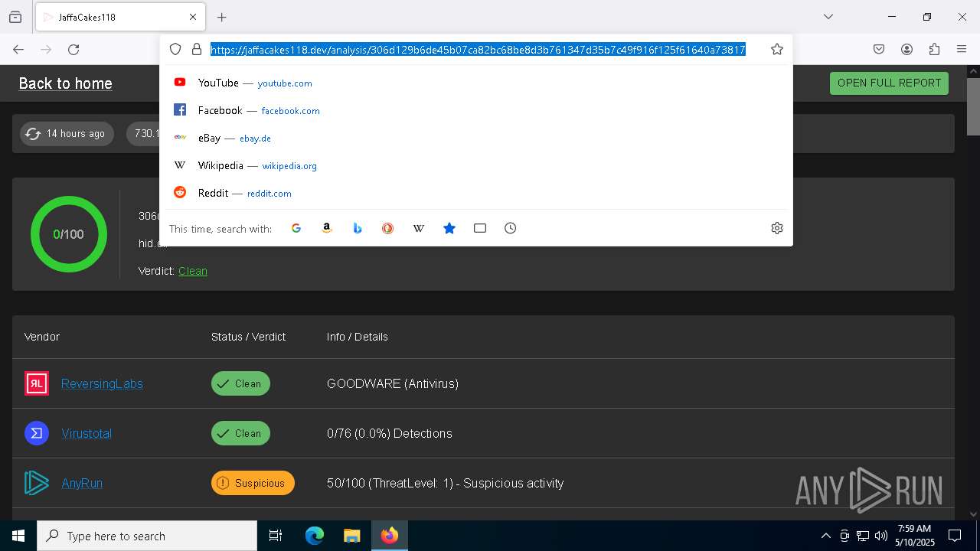The width and height of the screenshot is (980, 551).
Task: Go back to previous page arrow
Action: pyautogui.click(x=18, y=49)
